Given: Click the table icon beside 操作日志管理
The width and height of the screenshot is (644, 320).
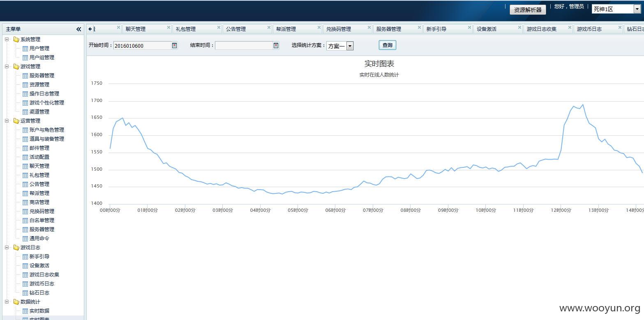Looking at the screenshot, I should (x=25, y=94).
